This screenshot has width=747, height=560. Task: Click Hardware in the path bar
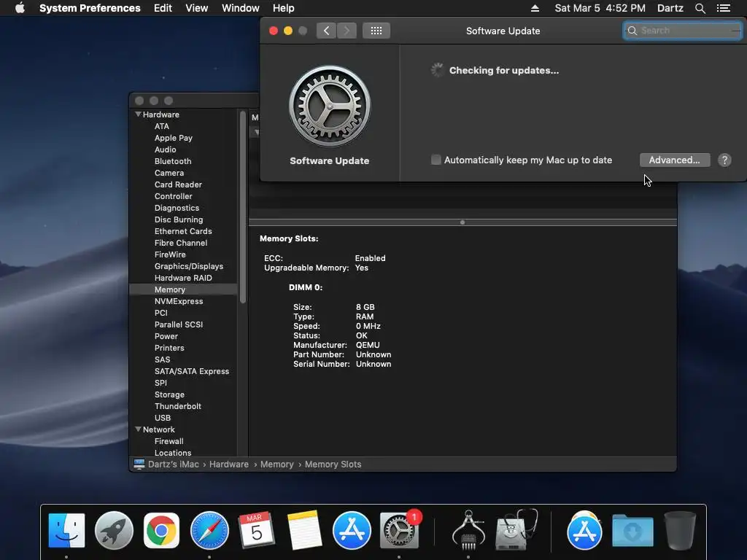click(228, 464)
